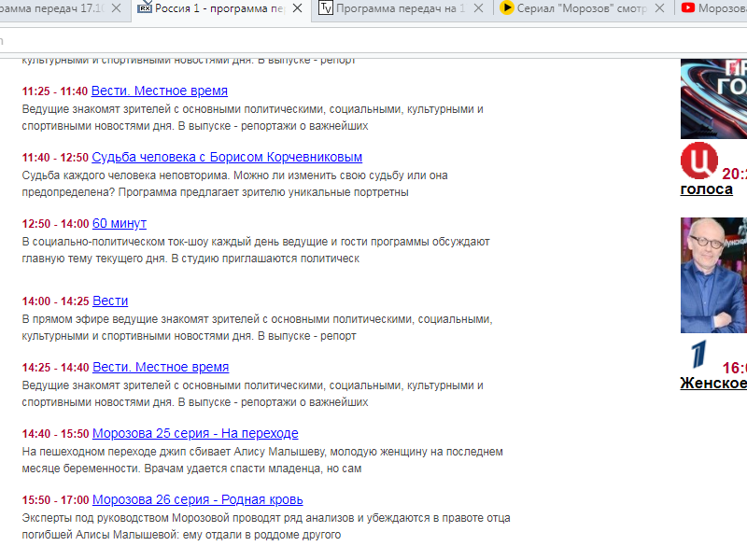Click the ТВ Центр channel logo
This screenshot has height=560, width=747.
(698, 161)
